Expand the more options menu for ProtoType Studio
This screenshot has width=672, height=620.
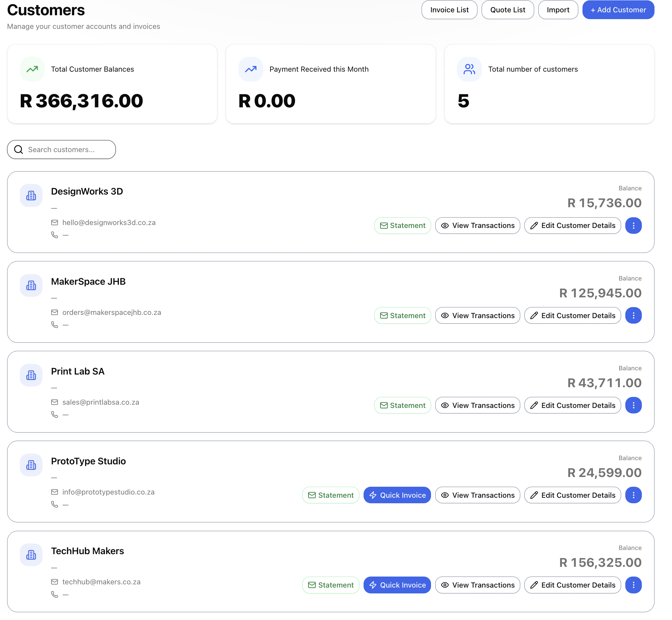point(633,495)
